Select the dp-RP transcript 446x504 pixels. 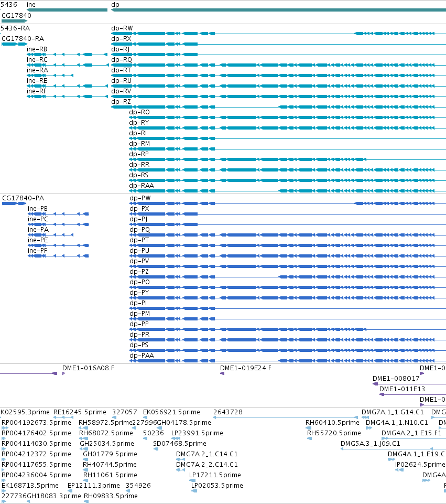point(139,154)
